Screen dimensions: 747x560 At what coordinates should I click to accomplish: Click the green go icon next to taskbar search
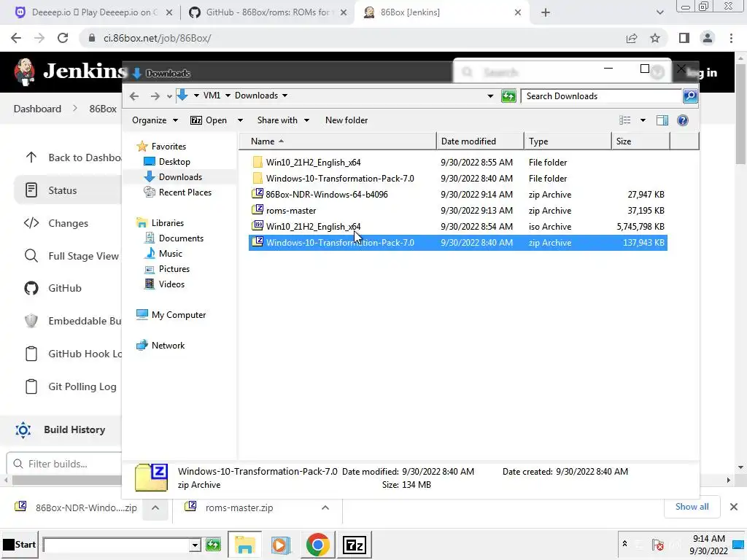[x=214, y=545]
